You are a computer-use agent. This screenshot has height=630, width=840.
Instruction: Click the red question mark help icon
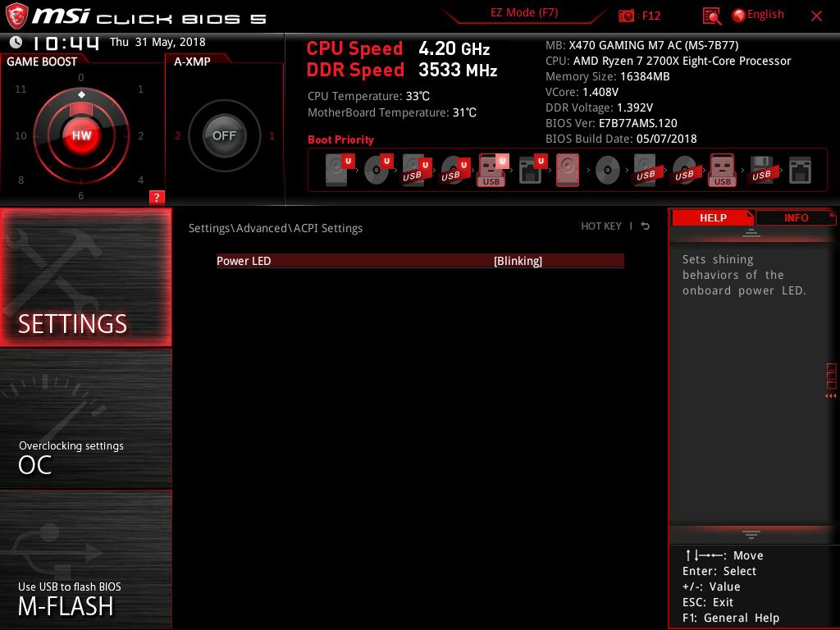pos(157,197)
